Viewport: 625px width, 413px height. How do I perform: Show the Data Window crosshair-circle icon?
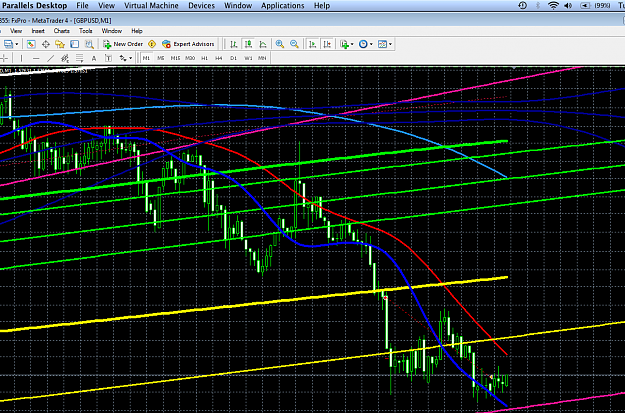[45, 44]
